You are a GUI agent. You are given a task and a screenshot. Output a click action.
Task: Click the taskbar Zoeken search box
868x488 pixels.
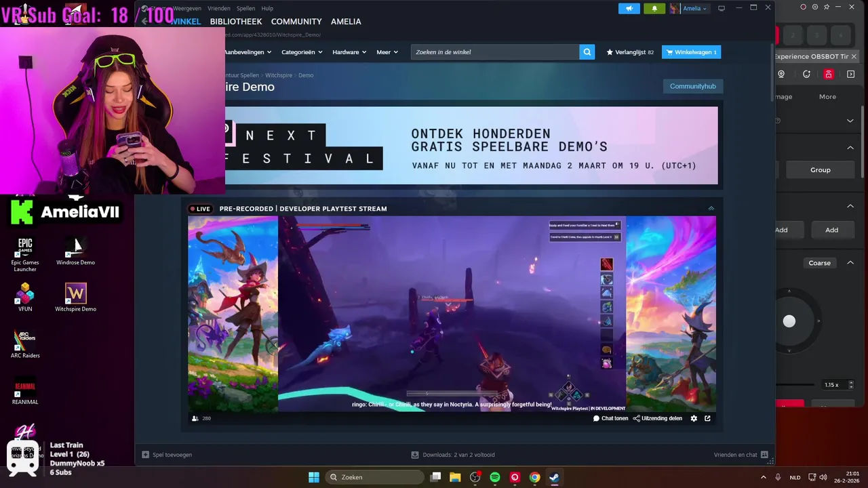click(374, 477)
